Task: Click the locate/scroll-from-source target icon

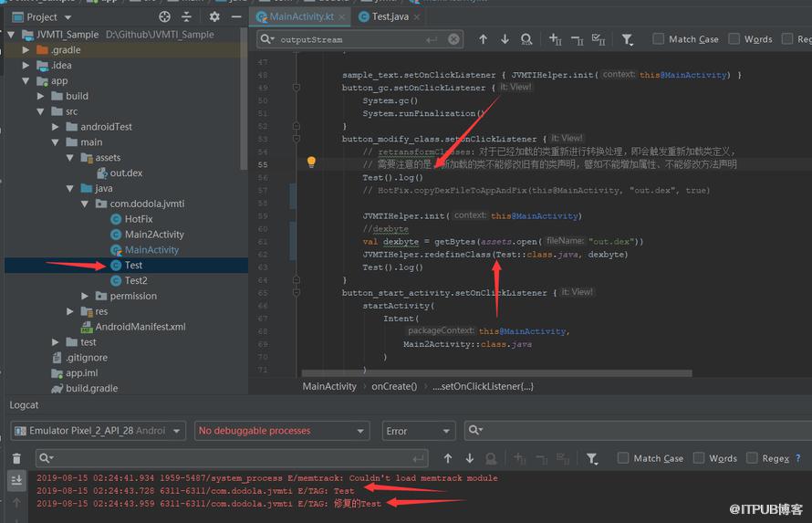Action: (164, 17)
